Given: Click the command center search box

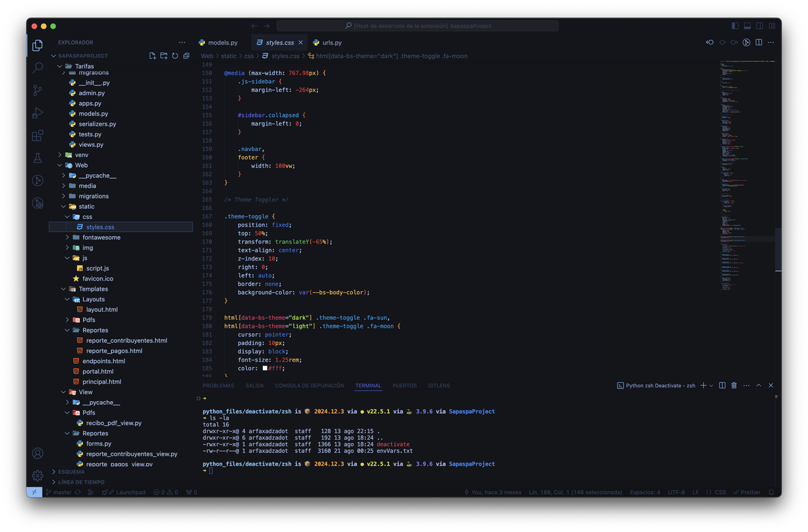Looking at the screenshot, I should [x=418, y=26].
